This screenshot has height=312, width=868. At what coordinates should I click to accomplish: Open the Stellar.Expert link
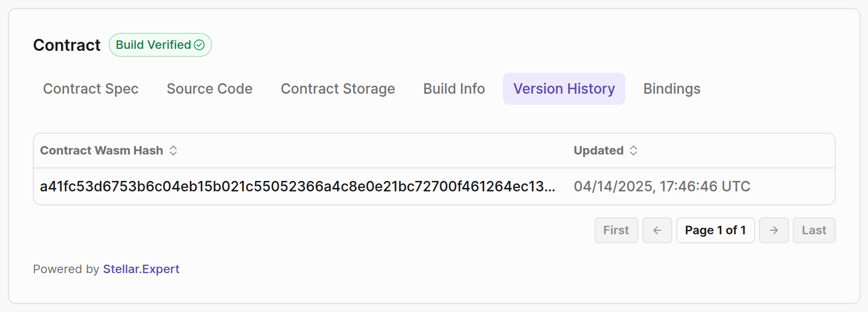click(x=141, y=269)
